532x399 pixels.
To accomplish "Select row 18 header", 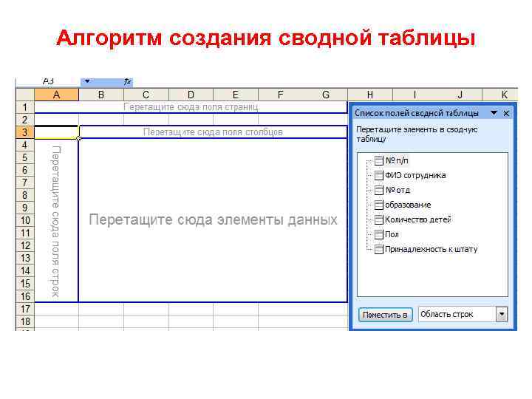I will coord(25,321).
